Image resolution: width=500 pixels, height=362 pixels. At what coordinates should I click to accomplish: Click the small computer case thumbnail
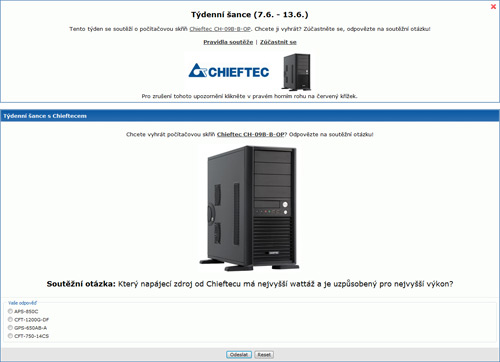pos(296,72)
